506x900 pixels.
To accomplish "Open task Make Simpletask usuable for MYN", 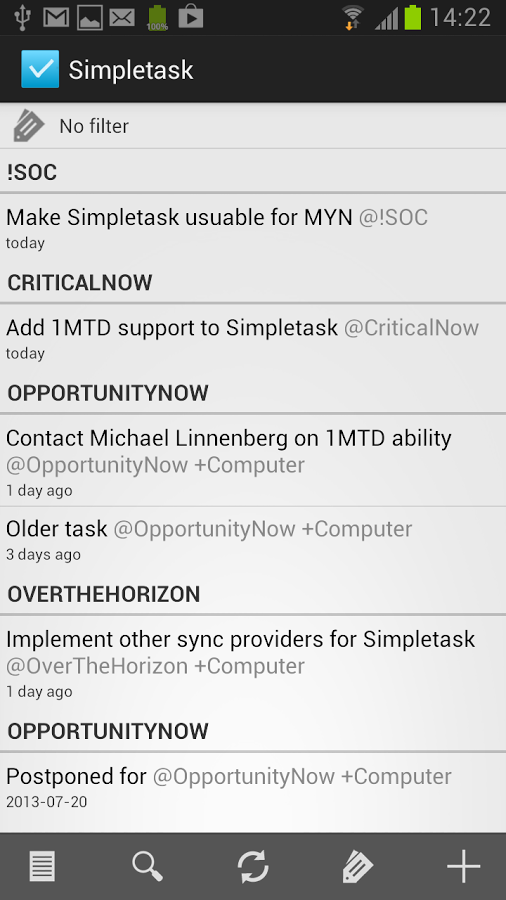I will 253,228.
